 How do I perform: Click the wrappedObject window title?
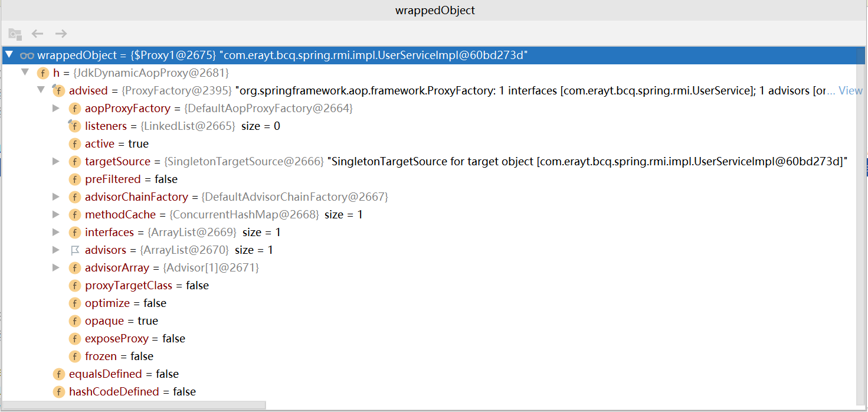coord(434,10)
